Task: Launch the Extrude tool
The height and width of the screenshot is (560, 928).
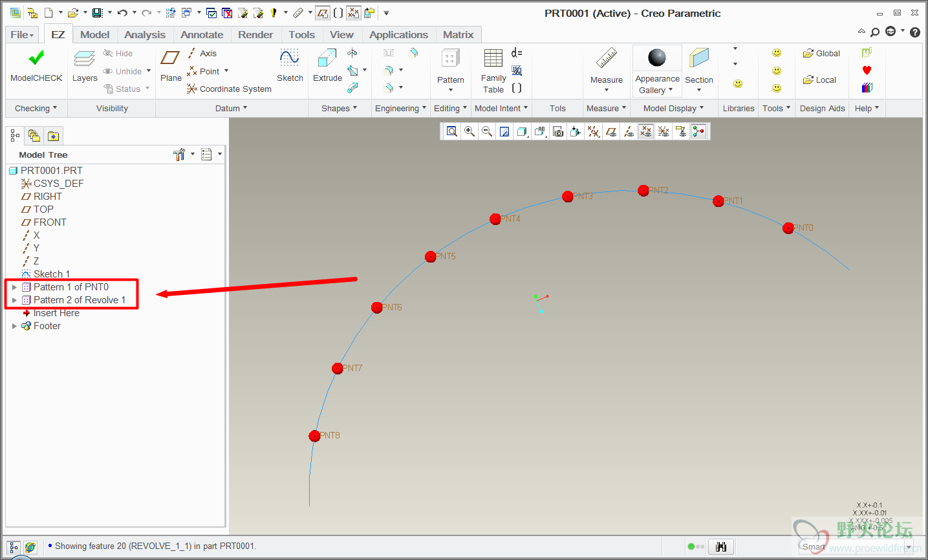Action: (x=327, y=65)
